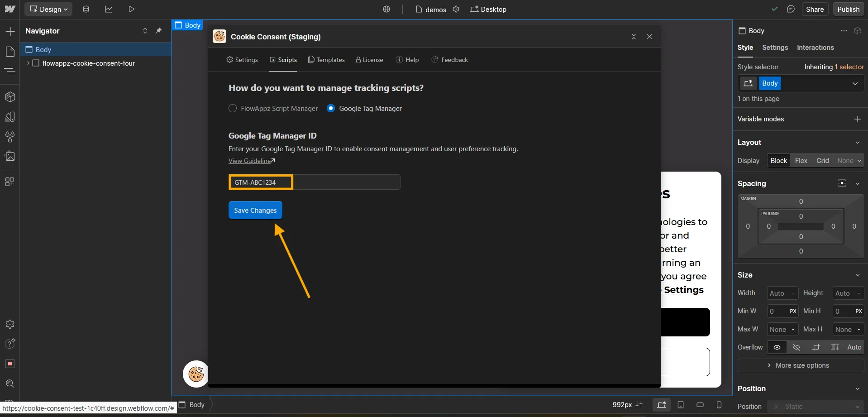
Task: Click the tablet breakpoint icon
Action: pos(681,405)
